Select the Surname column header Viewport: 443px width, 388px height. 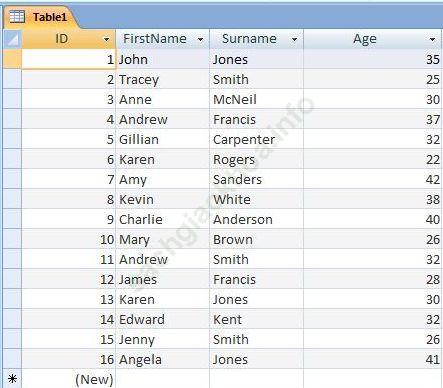pyautogui.click(x=256, y=39)
